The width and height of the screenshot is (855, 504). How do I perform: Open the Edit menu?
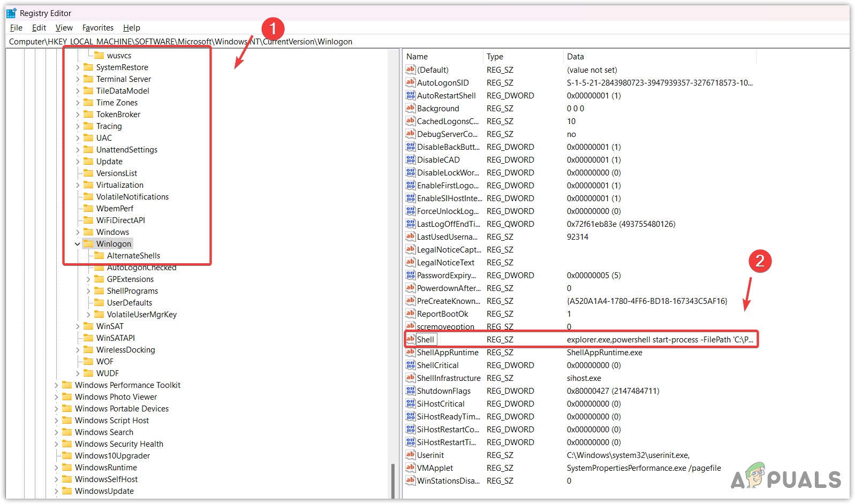coord(39,28)
